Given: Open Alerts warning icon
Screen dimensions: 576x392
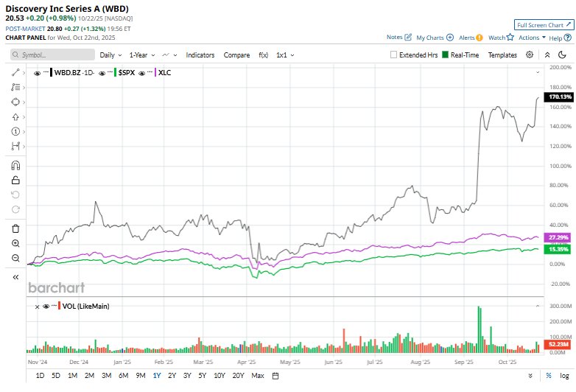Looking at the screenshot, I should point(479,38).
